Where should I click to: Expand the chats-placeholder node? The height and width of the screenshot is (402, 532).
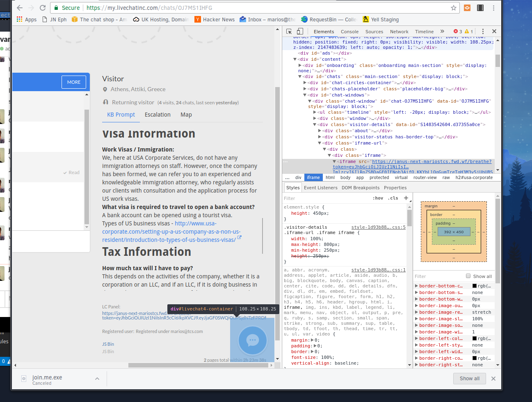click(305, 89)
